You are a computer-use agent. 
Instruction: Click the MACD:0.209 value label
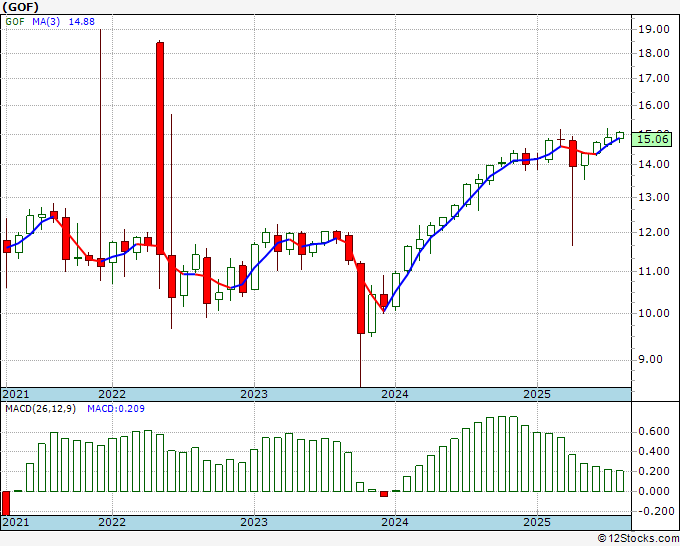point(116,409)
